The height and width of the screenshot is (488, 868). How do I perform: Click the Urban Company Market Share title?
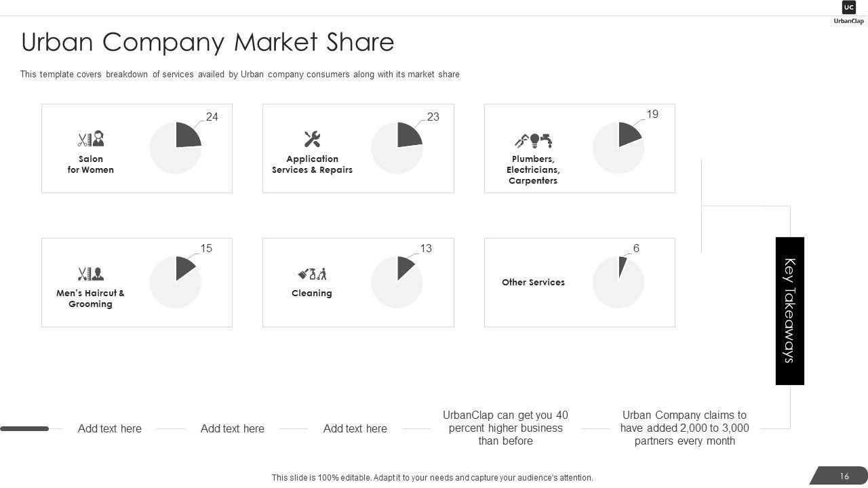coord(208,42)
